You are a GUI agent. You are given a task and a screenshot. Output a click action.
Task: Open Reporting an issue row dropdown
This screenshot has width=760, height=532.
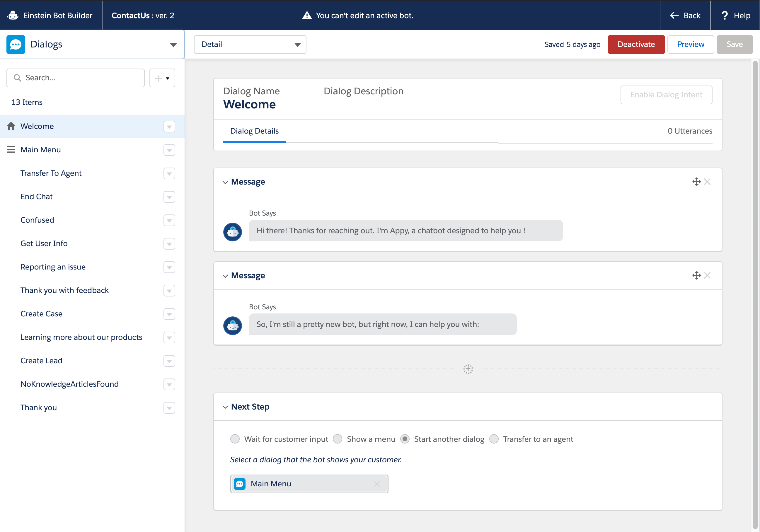pyautogui.click(x=169, y=267)
